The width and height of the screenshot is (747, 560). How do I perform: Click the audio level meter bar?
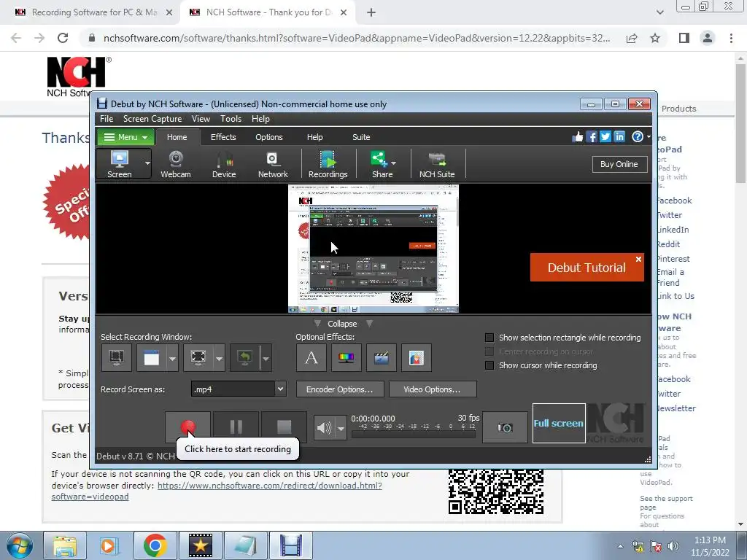point(413,434)
